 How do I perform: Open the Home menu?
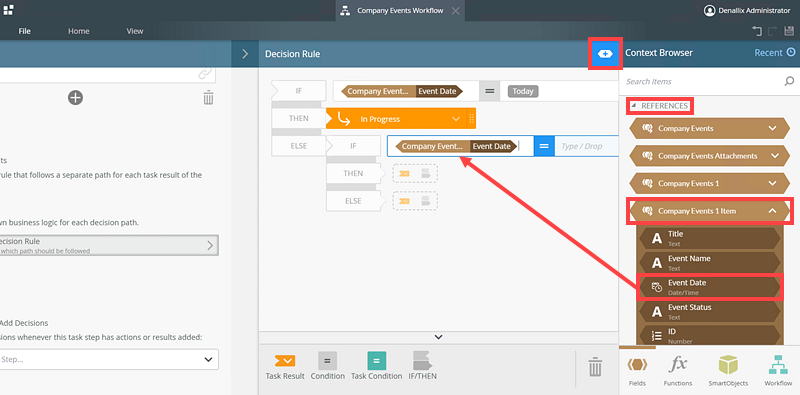79,31
